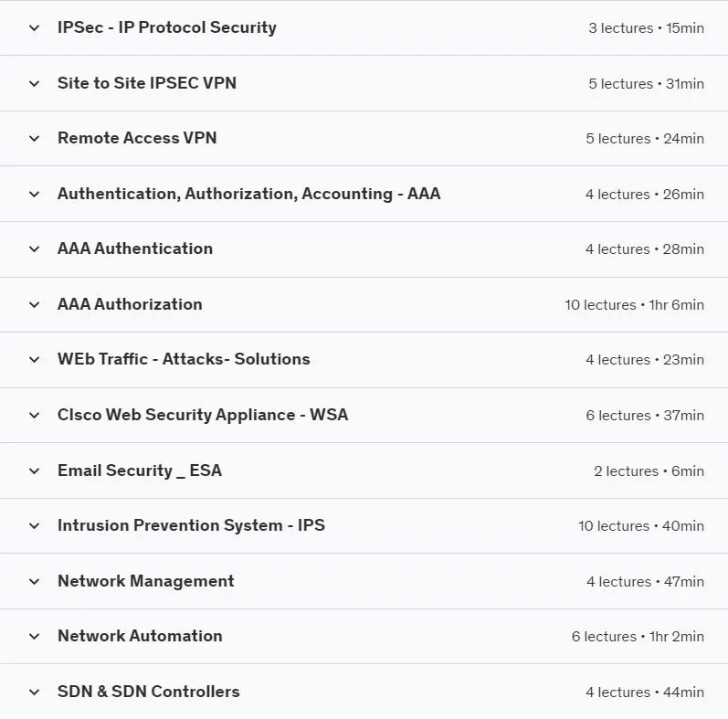728x719 pixels.
Task: Open the AAA Authentication chevron arrow
Action: [x=35, y=249]
